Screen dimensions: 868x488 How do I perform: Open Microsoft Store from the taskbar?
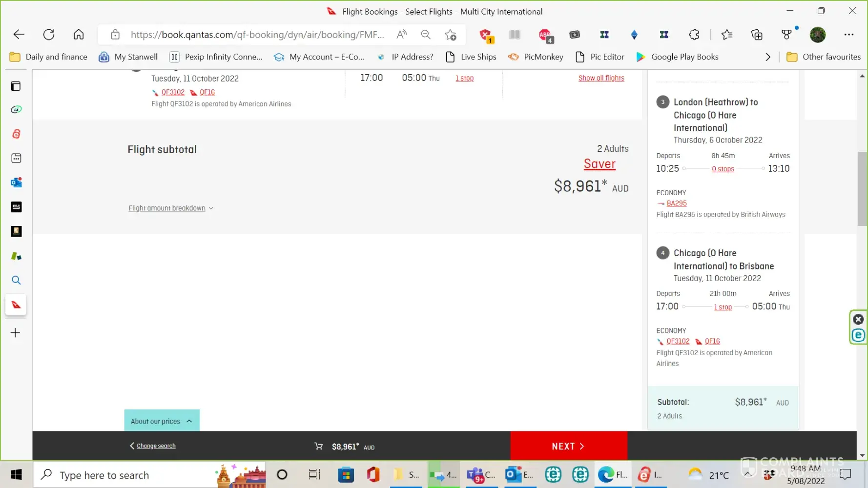pyautogui.click(x=346, y=474)
